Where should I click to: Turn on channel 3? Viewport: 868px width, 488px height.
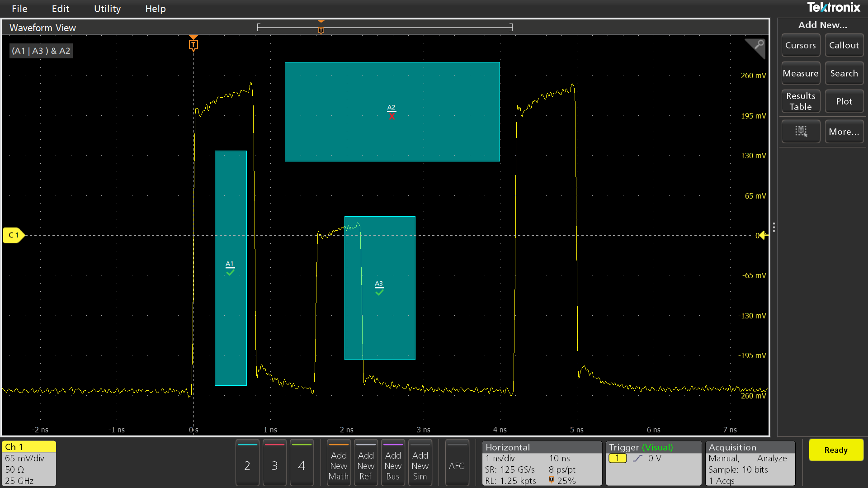click(274, 463)
